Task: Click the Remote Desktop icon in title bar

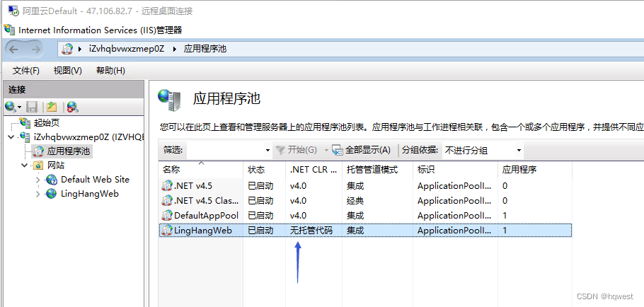Action: click(x=13, y=11)
